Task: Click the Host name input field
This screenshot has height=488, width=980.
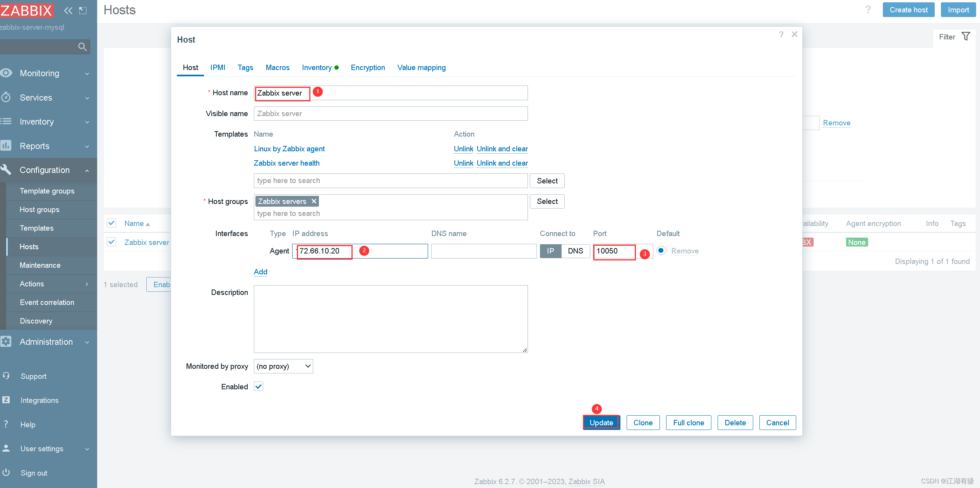Action: [391, 93]
